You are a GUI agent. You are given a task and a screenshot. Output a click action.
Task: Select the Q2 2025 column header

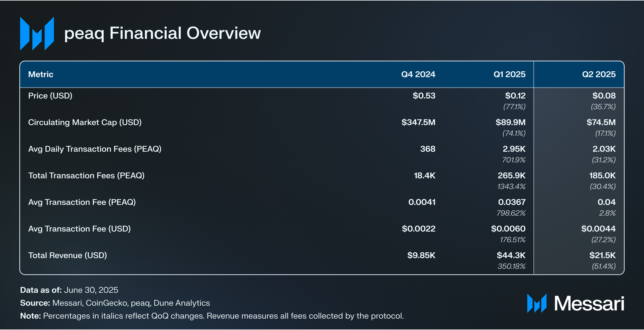tap(599, 74)
